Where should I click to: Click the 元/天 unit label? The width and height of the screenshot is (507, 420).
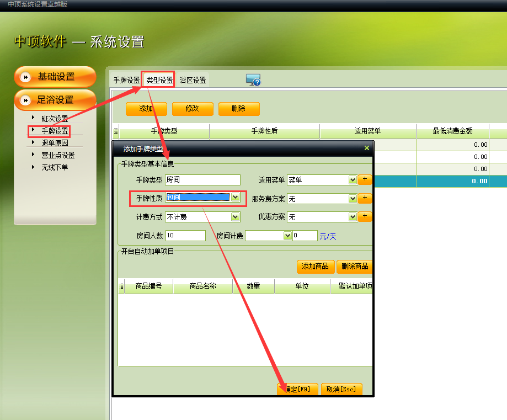coord(328,237)
